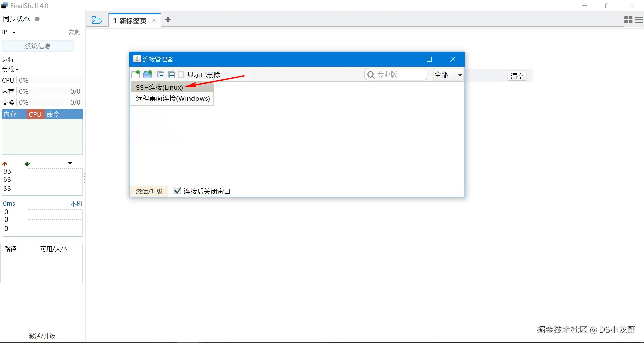Click the CPU usage progress bar
The image size is (644, 343).
49,80
